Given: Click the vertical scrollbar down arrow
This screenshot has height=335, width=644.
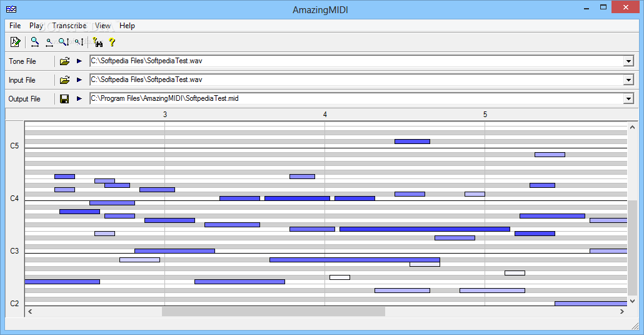Looking at the screenshot, I should (633, 301).
